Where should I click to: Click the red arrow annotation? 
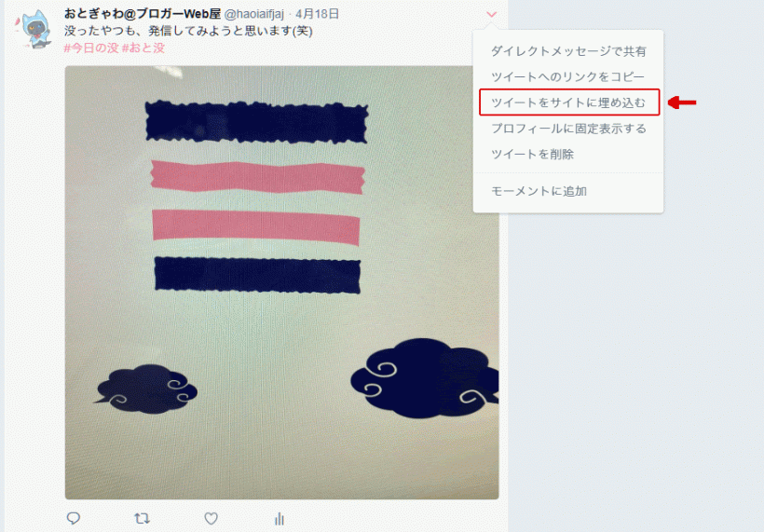682,102
